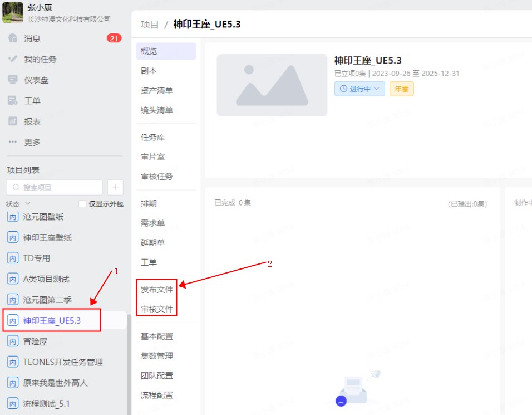Open the 状态 filter dropdown

point(18,204)
